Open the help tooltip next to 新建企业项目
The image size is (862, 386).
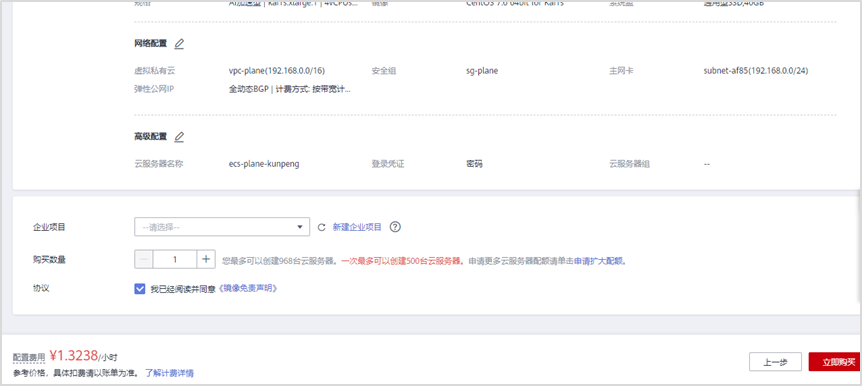(x=395, y=227)
